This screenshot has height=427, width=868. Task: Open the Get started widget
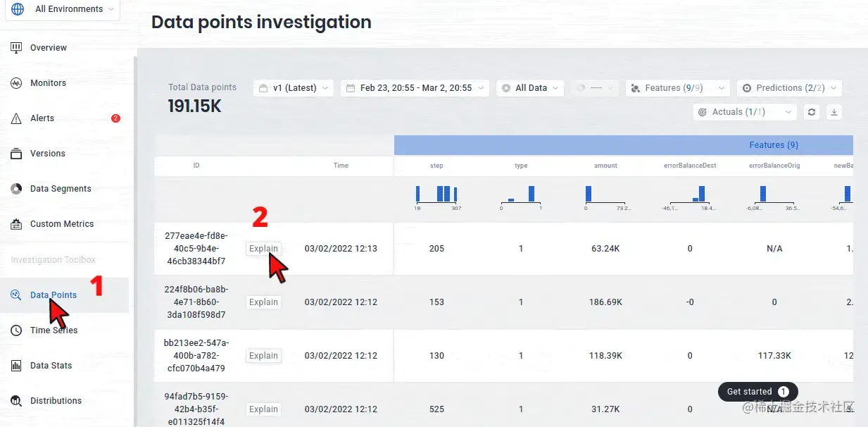point(757,392)
